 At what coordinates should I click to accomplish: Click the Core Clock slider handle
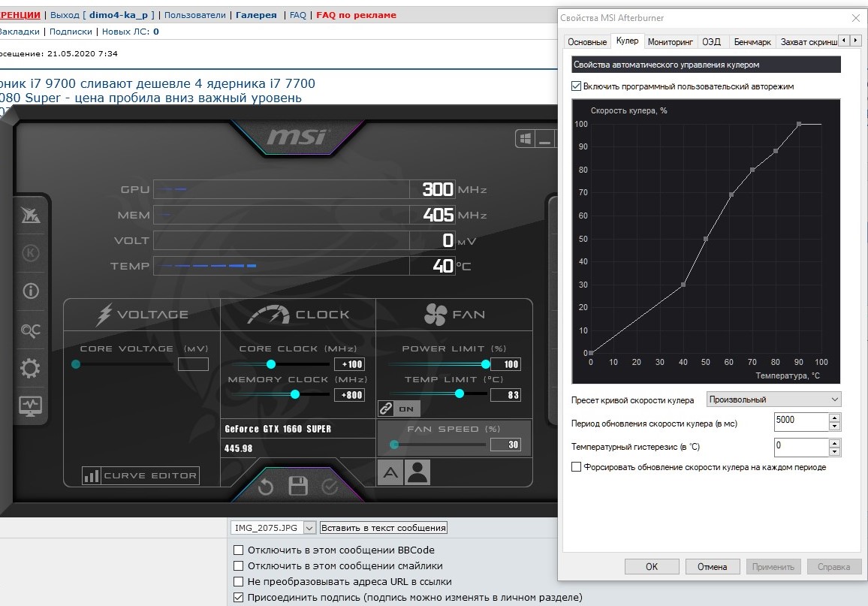click(271, 364)
